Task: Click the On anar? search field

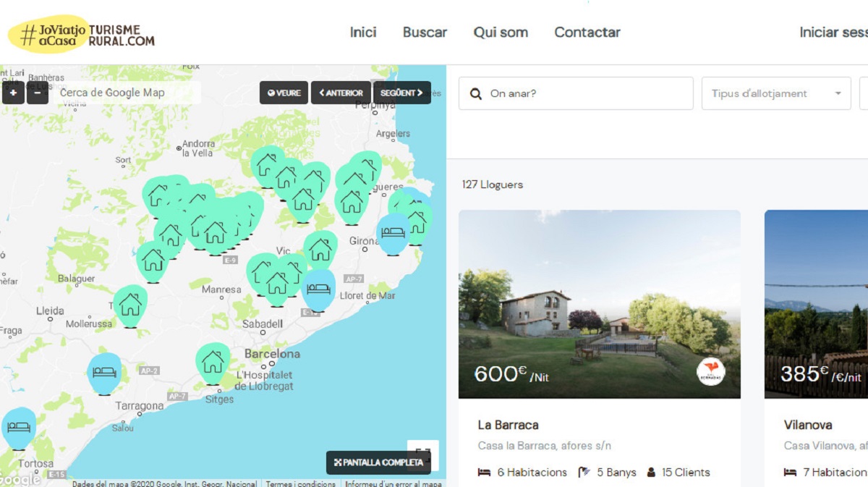Action: coord(576,93)
